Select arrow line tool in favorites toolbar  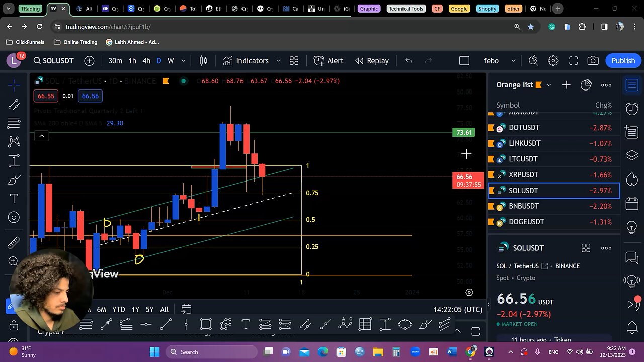[106, 324]
